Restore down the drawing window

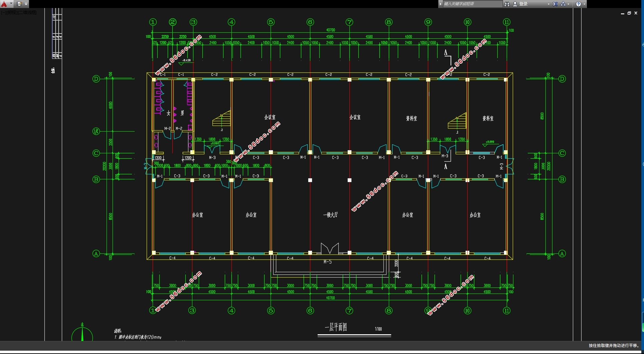pos(629,13)
